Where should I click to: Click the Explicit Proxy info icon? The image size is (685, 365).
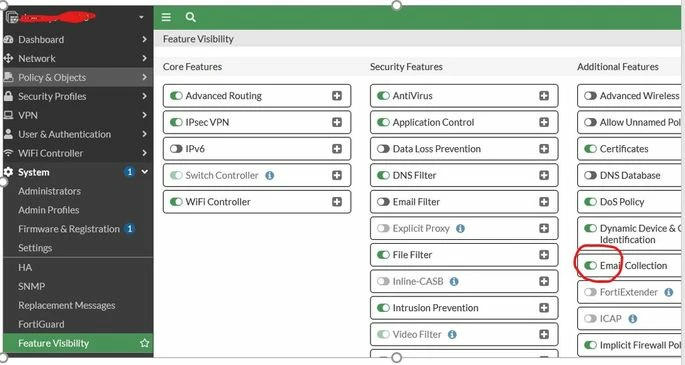(460, 228)
